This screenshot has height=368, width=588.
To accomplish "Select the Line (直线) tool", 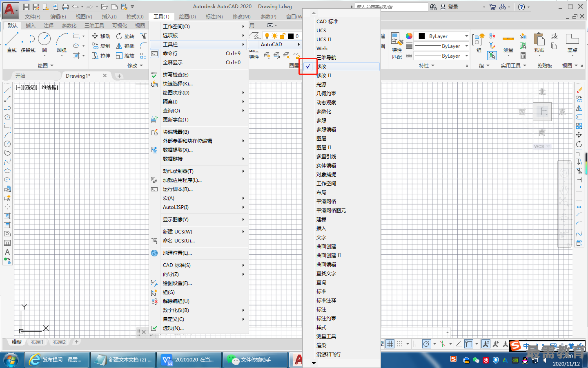I will point(11,42).
